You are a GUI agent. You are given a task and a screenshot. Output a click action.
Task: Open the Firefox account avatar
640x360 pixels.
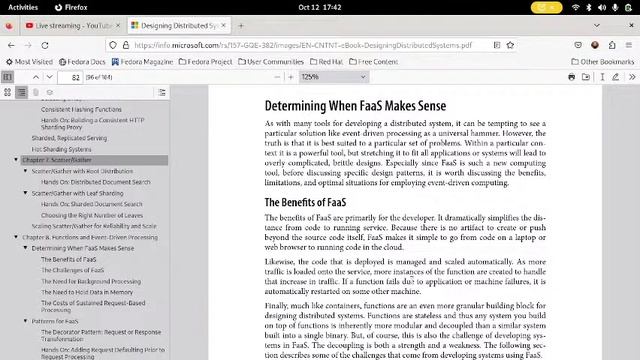[x=595, y=45]
